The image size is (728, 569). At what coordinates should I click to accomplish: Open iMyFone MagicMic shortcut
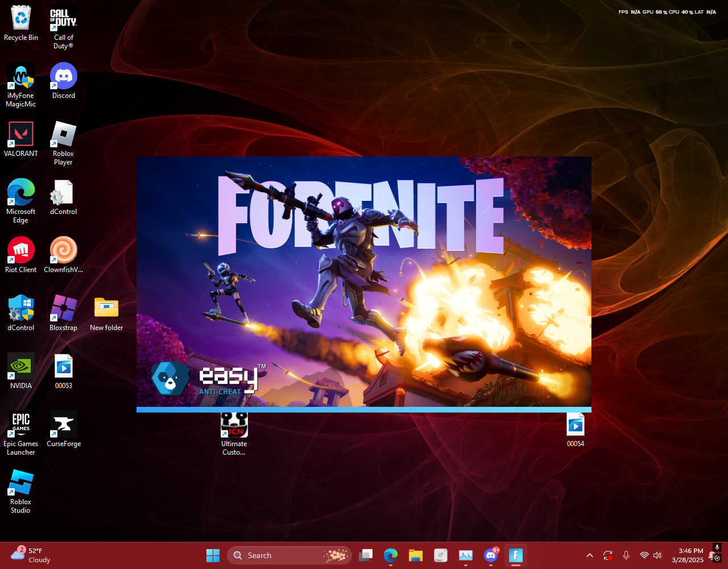[x=21, y=85]
